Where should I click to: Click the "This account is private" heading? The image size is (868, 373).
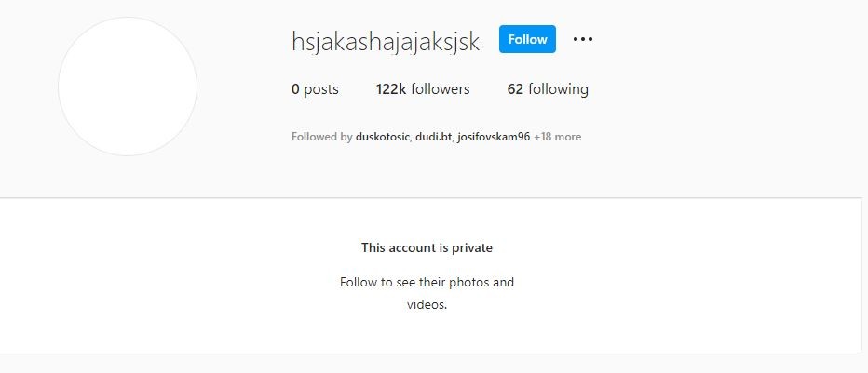[x=427, y=247]
